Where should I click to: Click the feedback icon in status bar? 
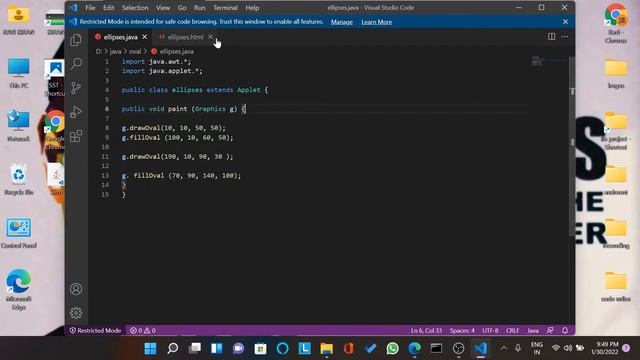550,330
